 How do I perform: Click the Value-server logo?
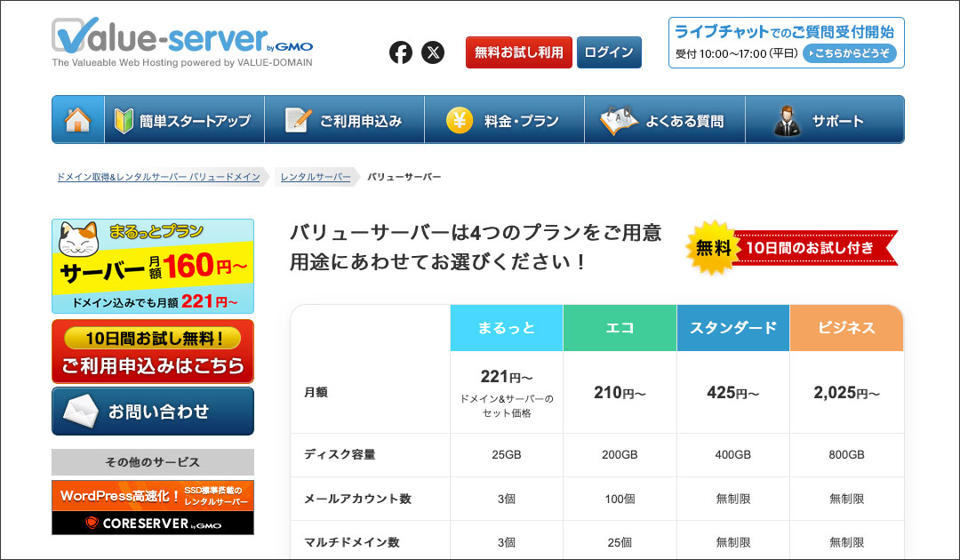(x=182, y=43)
